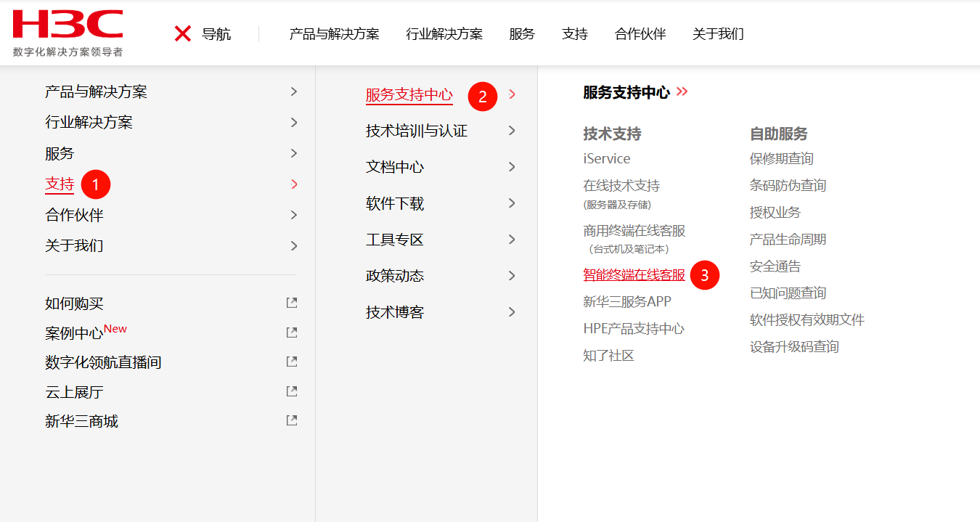Click the H3C logo
The height and width of the screenshot is (522, 980).
click(68, 33)
